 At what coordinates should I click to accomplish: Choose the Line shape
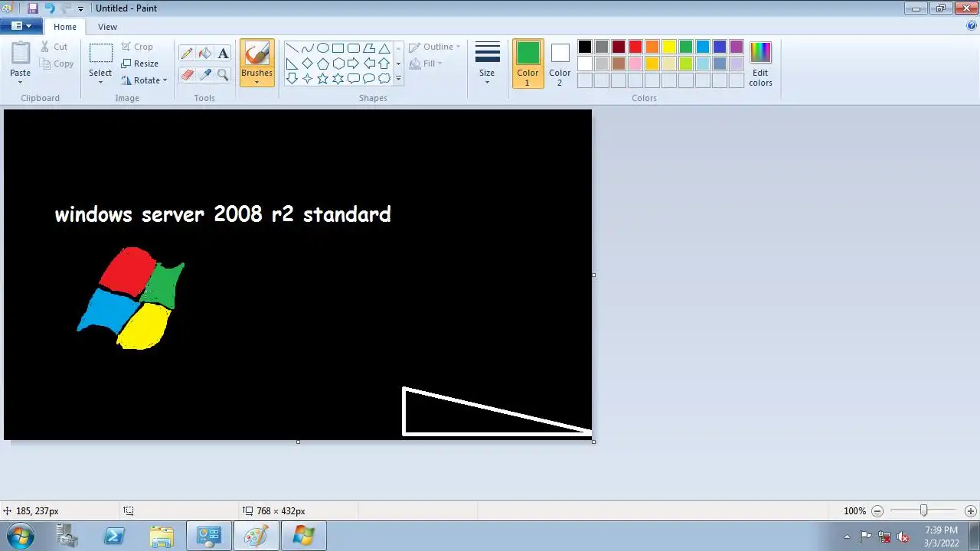click(292, 47)
